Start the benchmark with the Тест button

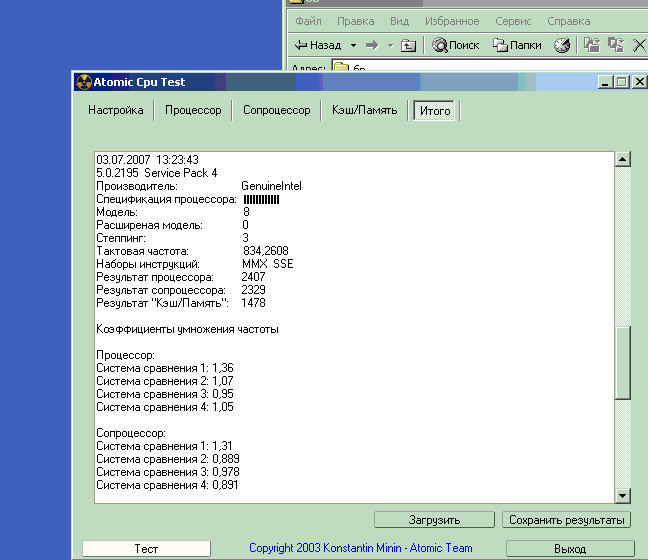(x=146, y=548)
